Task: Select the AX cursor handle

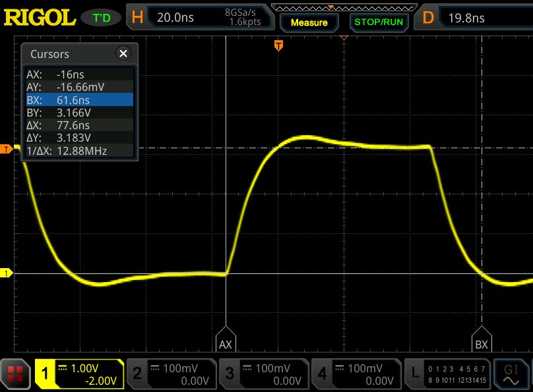Action: point(226,339)
